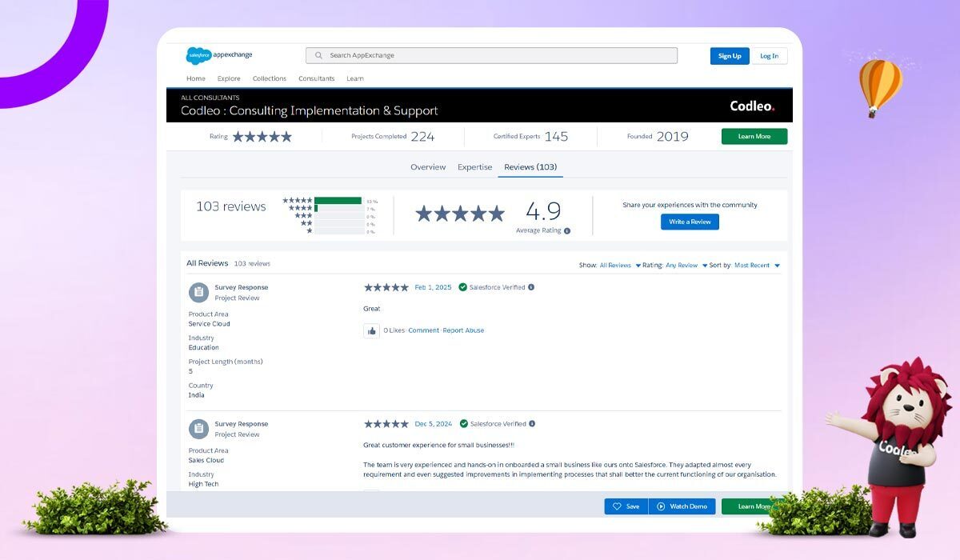
Task: Click the Codleo logo in black header
Action: (x=752, y=106)
